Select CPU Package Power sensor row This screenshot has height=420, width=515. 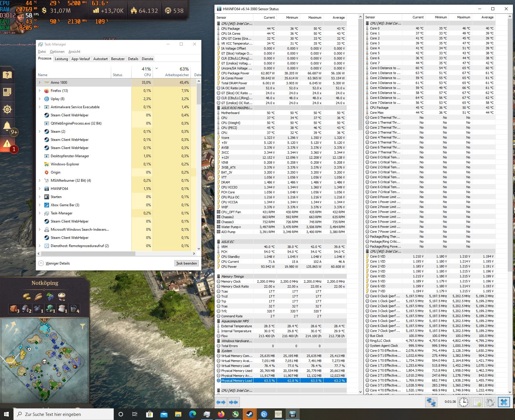(x=281, y=73)
